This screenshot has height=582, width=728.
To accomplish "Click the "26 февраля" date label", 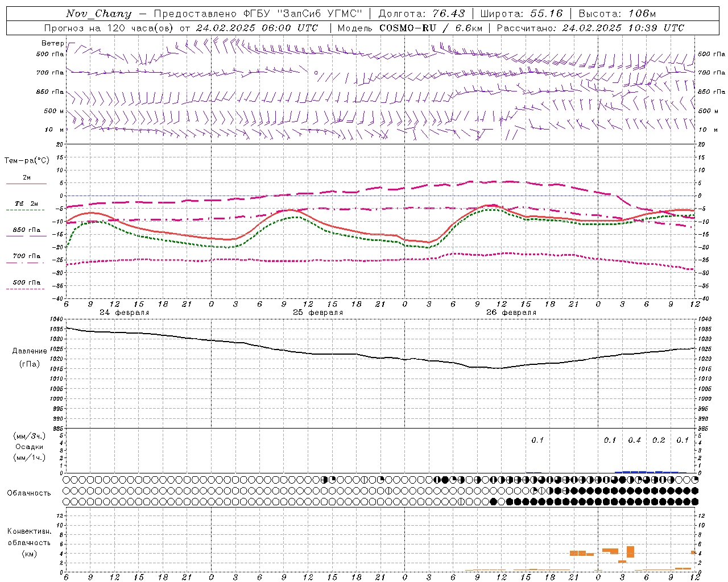I will tap(511, 313).
